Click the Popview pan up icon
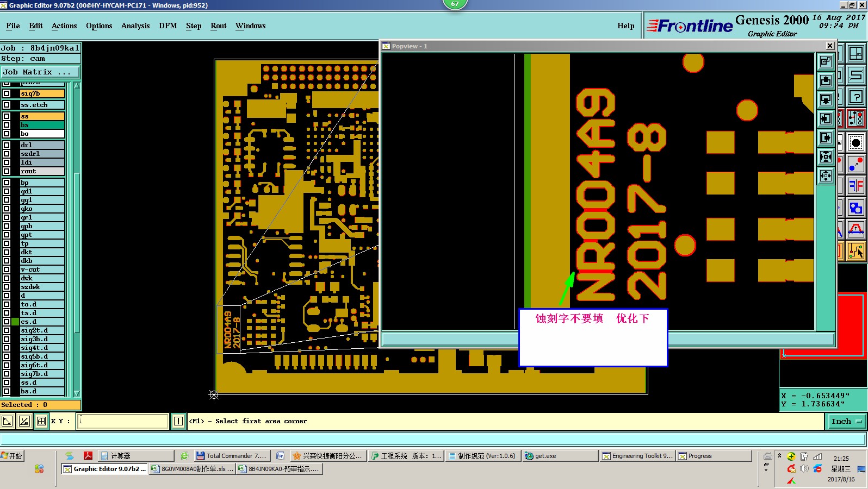 826,81
